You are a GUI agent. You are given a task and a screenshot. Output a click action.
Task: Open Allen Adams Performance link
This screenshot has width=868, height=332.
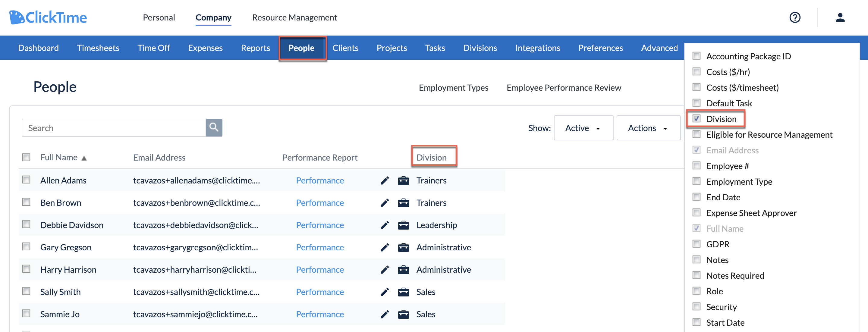[320, 180]
